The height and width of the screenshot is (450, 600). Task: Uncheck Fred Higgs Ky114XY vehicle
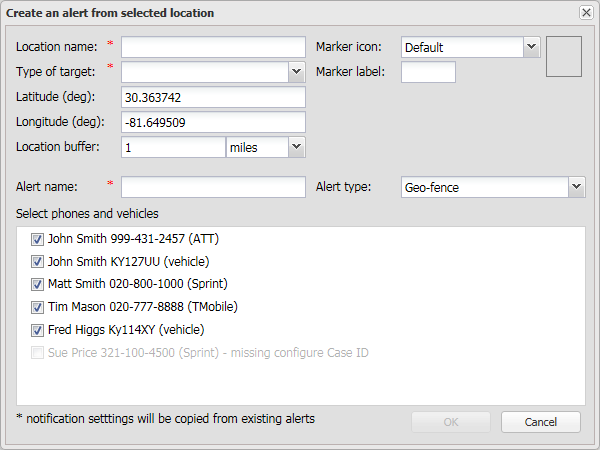38,330
